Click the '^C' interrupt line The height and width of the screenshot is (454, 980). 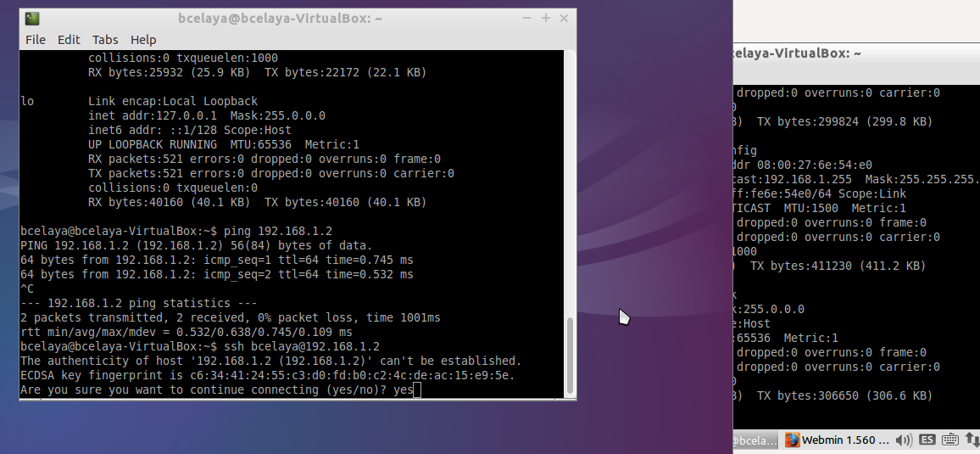[27, 289]
